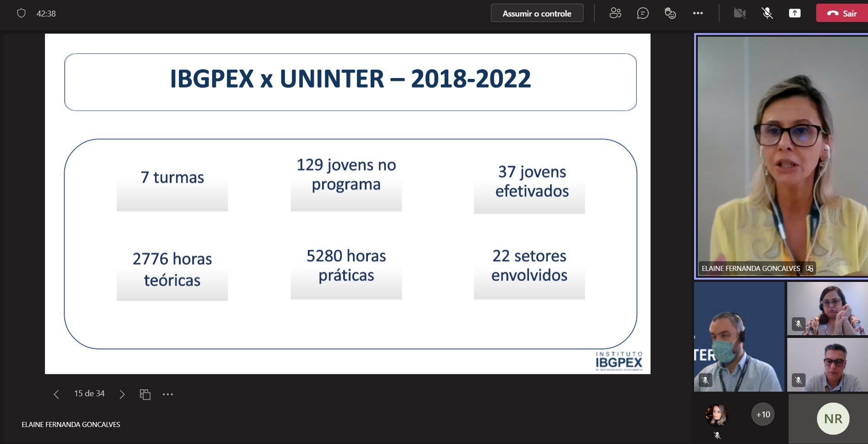868x444 pixels.
Task: Select Elaine Fernanda Goncalves video tile
Action: pos(782,156)
